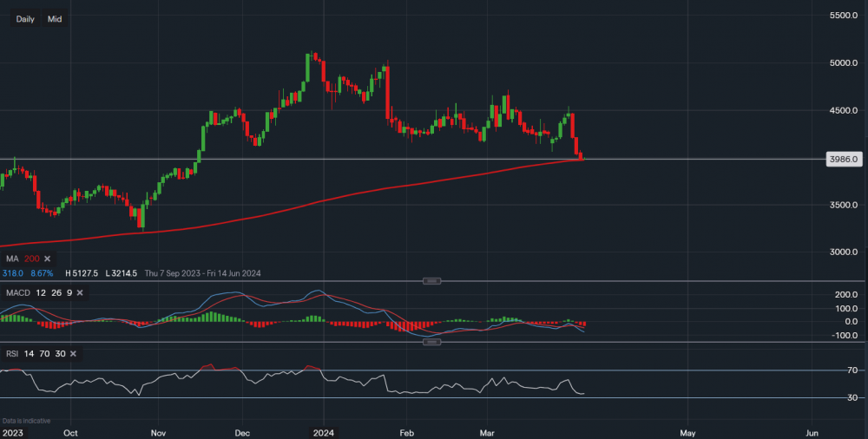Open RSI indicator settings via its label

click(12, 354)
